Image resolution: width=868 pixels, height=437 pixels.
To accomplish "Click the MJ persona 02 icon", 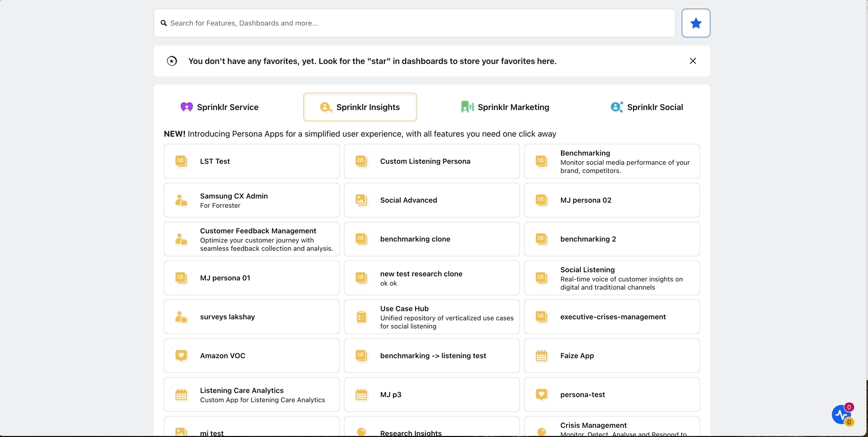I will point(541,200).
